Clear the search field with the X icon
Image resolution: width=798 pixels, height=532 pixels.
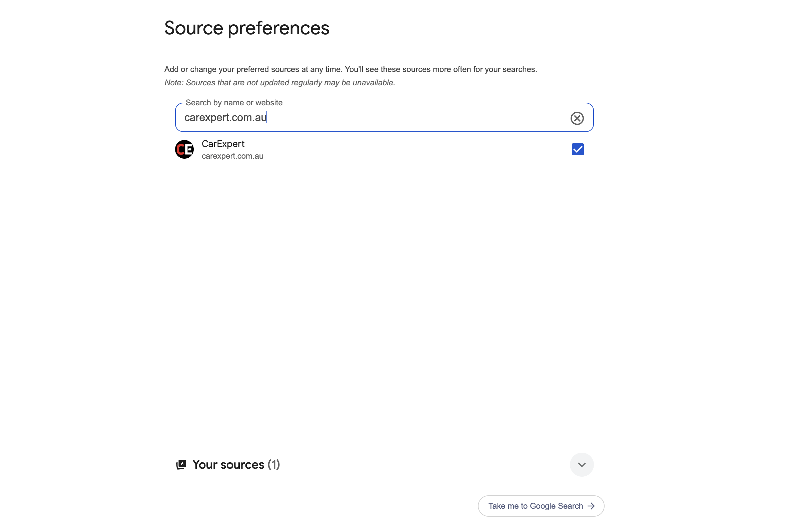point(577,118)
